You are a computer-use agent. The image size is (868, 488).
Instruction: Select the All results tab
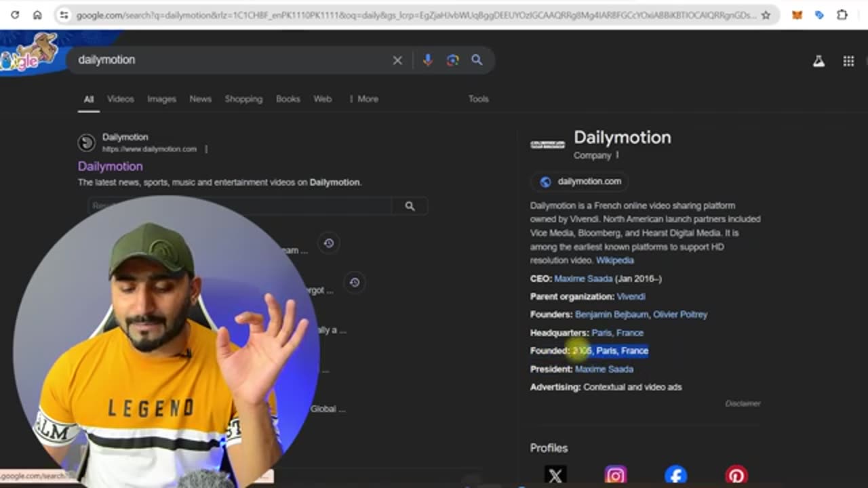89,99
